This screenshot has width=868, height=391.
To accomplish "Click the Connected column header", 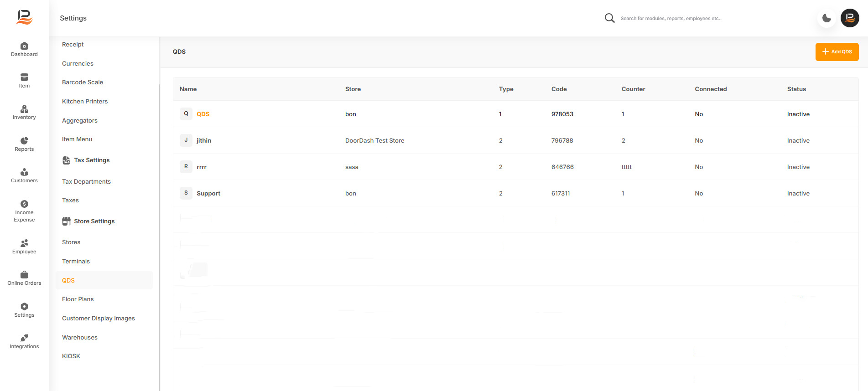I will 711,89.
